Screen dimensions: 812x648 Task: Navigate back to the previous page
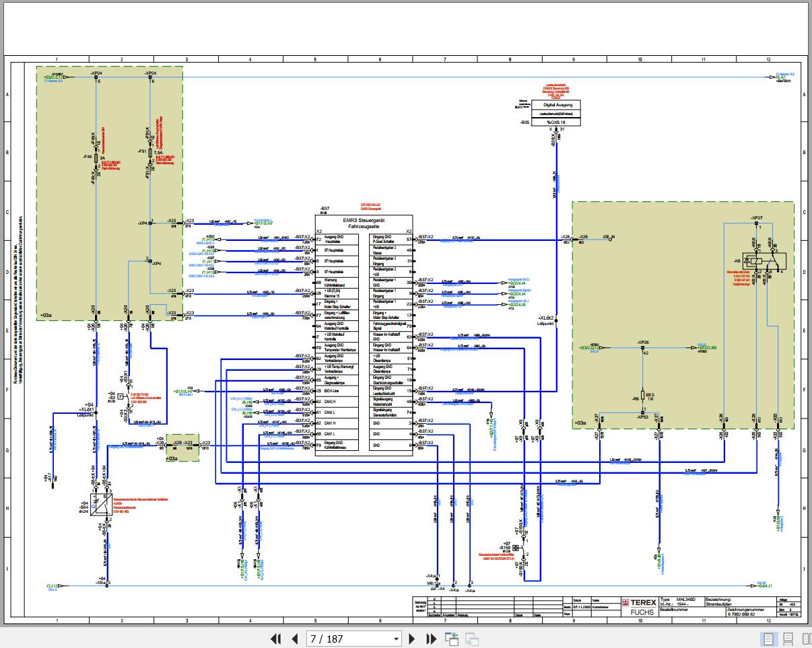click(294, 639)
